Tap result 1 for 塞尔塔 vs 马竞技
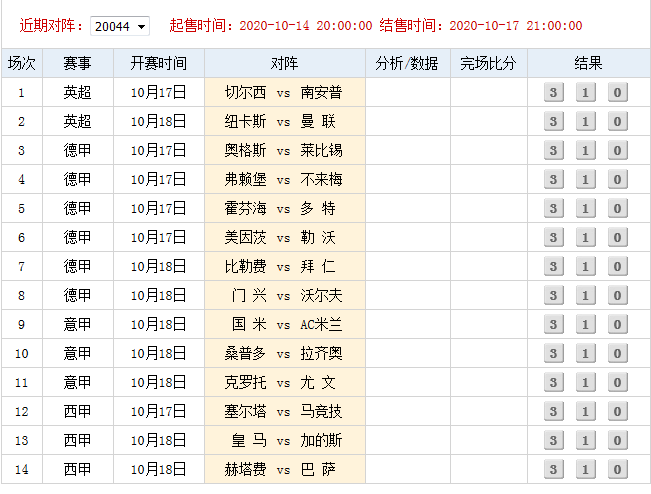This screenshot has height=494, width=651. point(585,411)
